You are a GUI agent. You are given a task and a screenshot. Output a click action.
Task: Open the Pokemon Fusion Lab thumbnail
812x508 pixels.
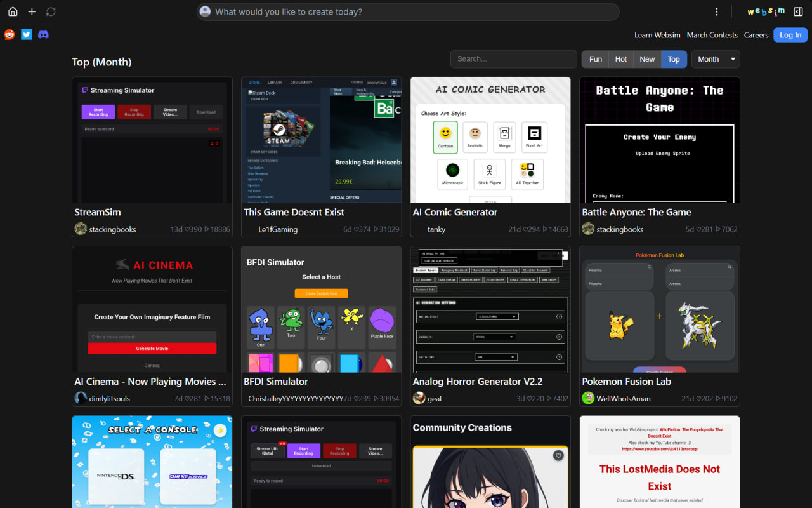tap(659, 310)
